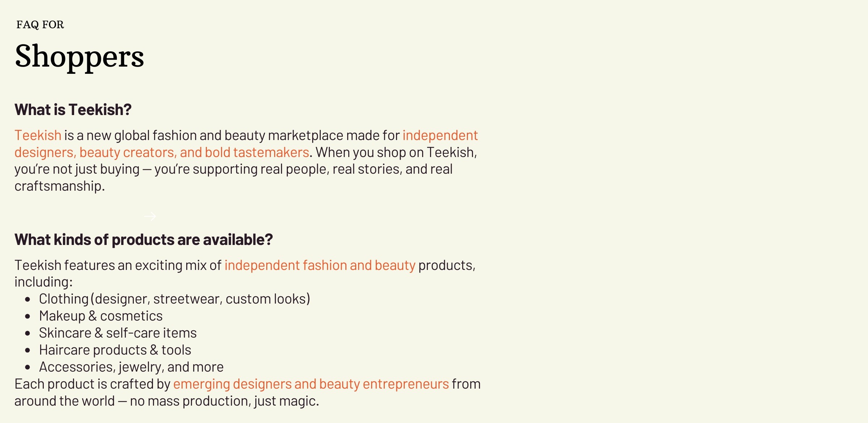Click the no mass production, just magic text

coord(225,401)
